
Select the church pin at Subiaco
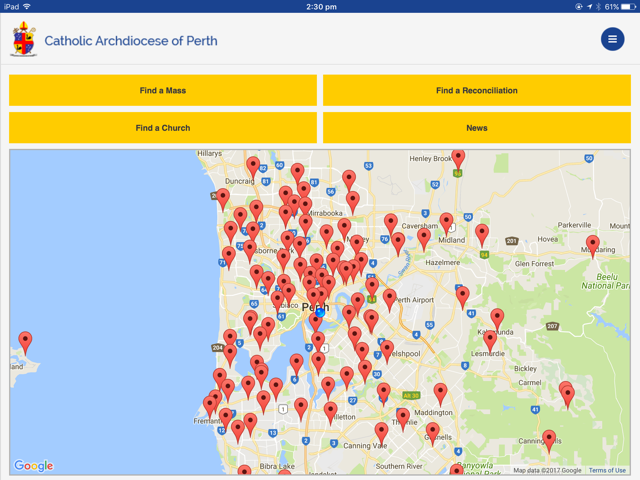coord(278,301)
